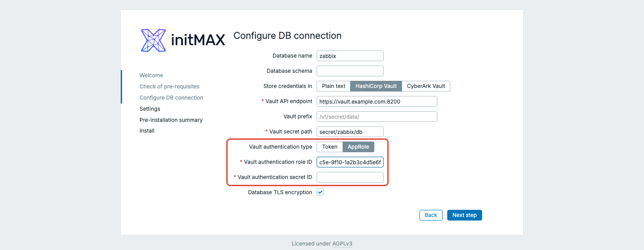Open the AGPLv3 license link
Screen dimensions: 644x250
[x=342, y=244]
